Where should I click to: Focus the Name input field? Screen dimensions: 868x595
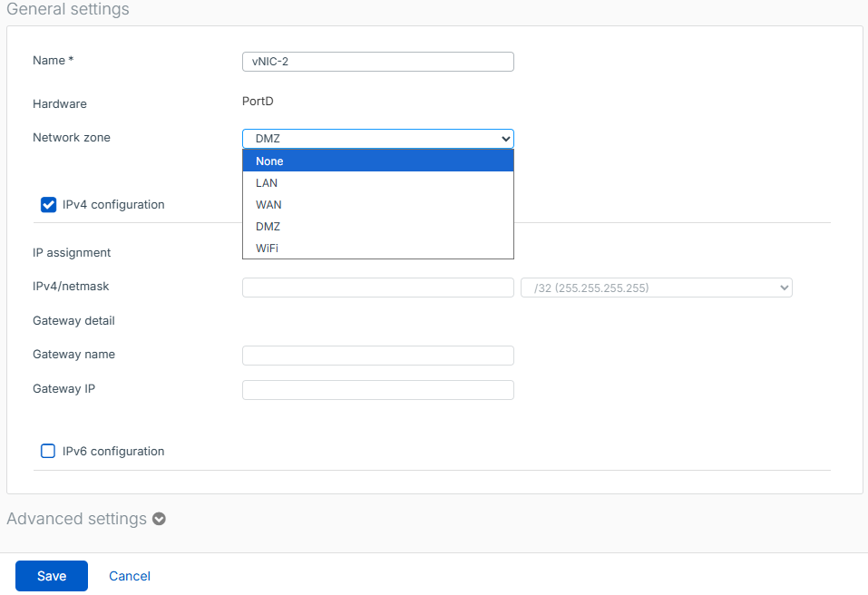coord(377,62)
